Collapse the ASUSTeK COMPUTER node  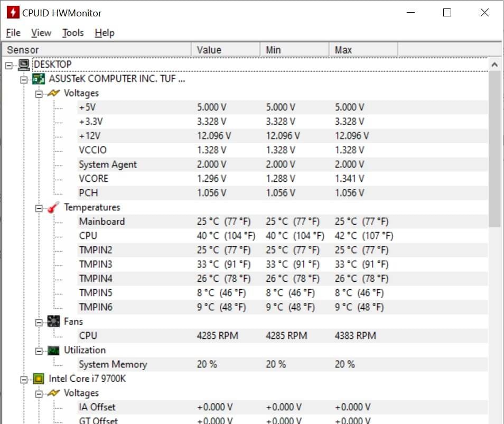pos(23,79)
